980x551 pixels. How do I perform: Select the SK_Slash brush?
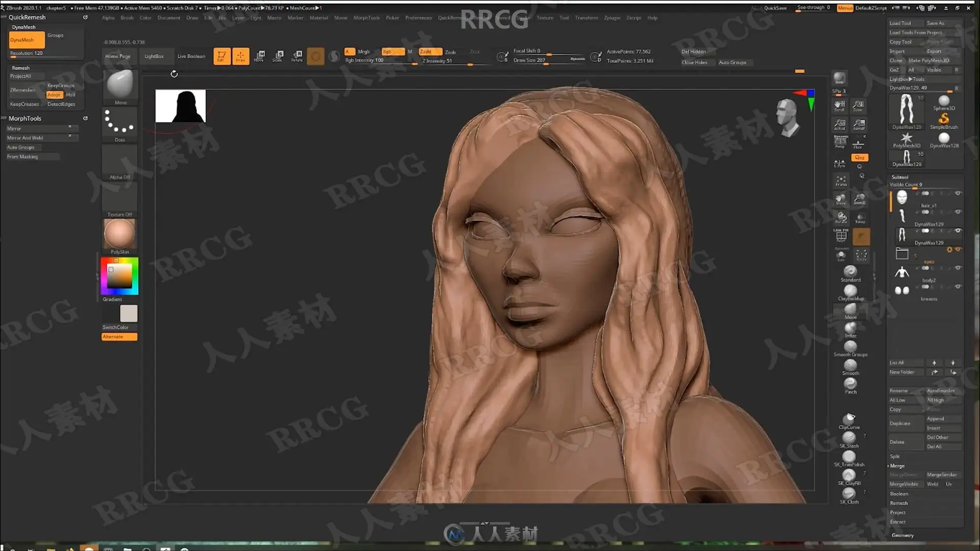point(849,440)
